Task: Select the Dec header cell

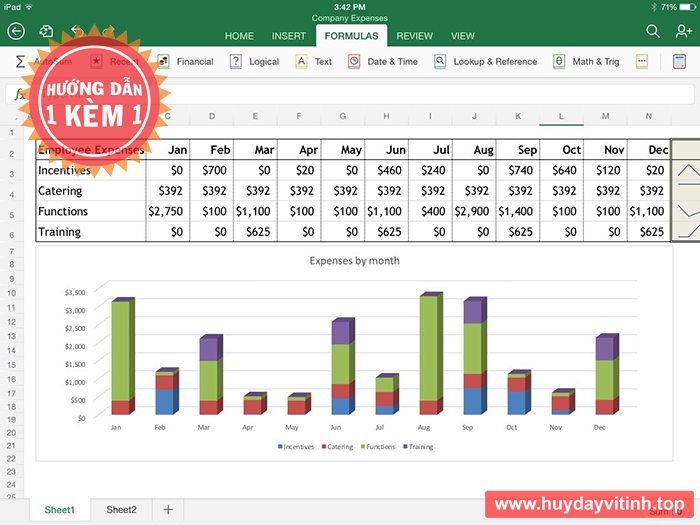Action: pyautogui.click(x=649, y=150)
